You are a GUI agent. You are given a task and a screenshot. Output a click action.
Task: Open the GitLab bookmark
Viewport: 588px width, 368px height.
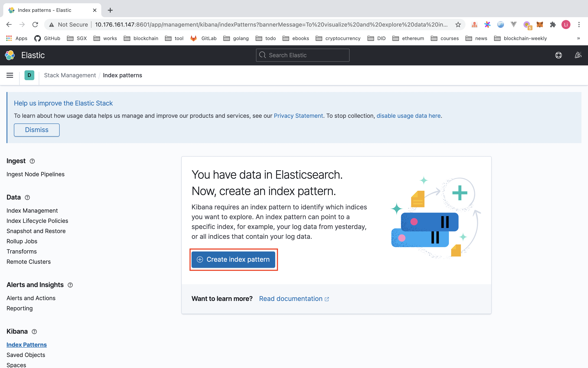point(203,38)
